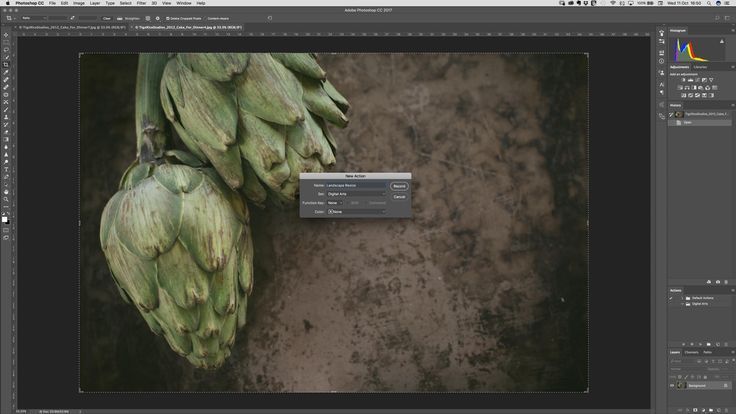Toggle the Default Actions set checkmark

[671, 298]
